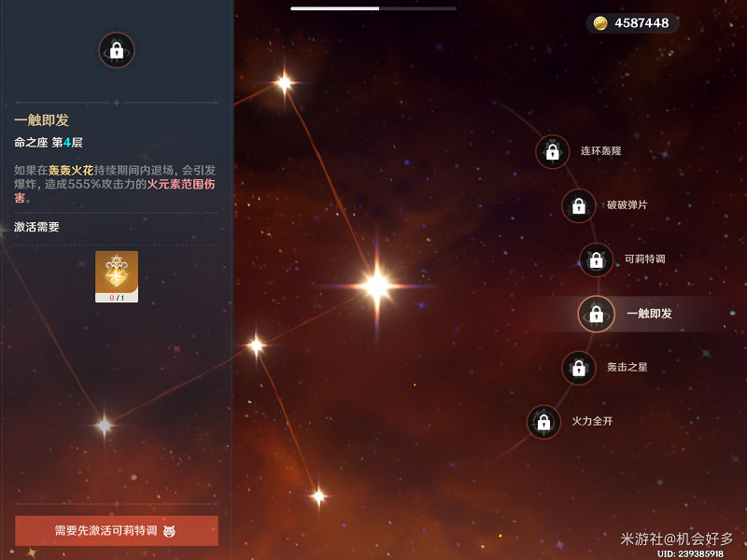Select the 火力全开 constellation lock icon
The image size is (747, 560).
tap(543, 422)
